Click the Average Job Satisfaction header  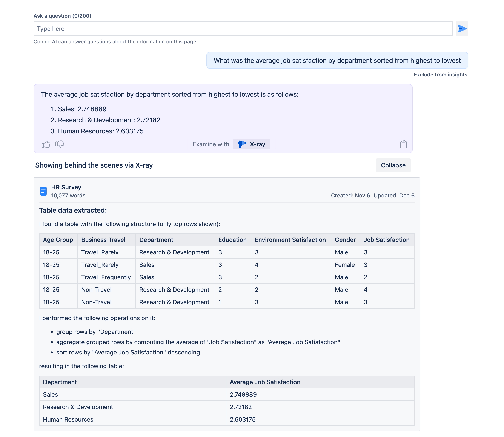pyautogui.click(x=265, y=382)
